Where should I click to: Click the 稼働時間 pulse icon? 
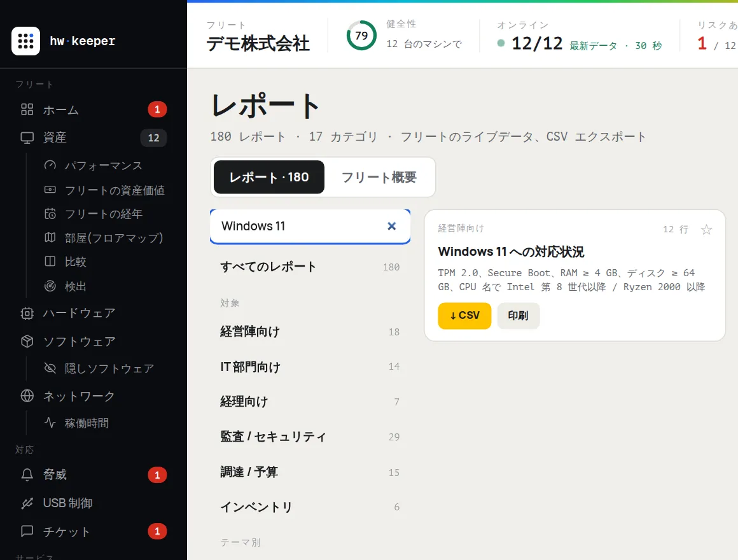50,422
